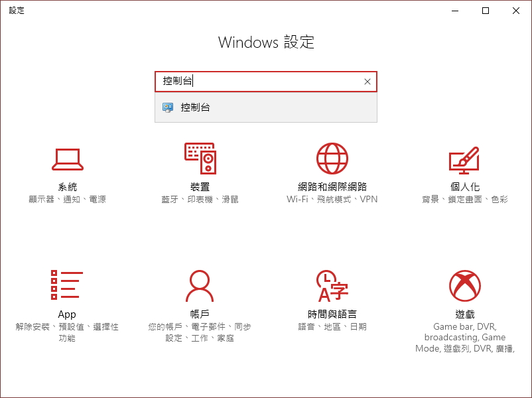532x398 pixels.
Task: Click description 解除安裝、預設值、選擇性功能
Action: click(67, 332)
